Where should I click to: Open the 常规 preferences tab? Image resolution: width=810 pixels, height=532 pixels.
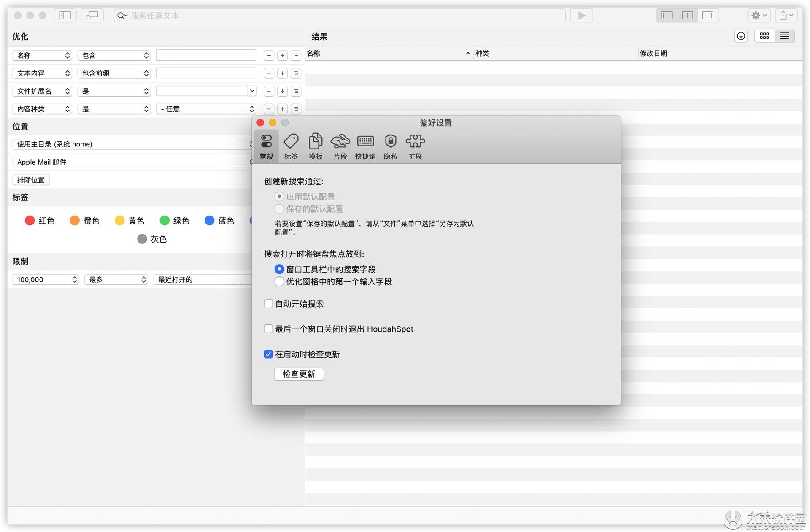coord(266,146)
